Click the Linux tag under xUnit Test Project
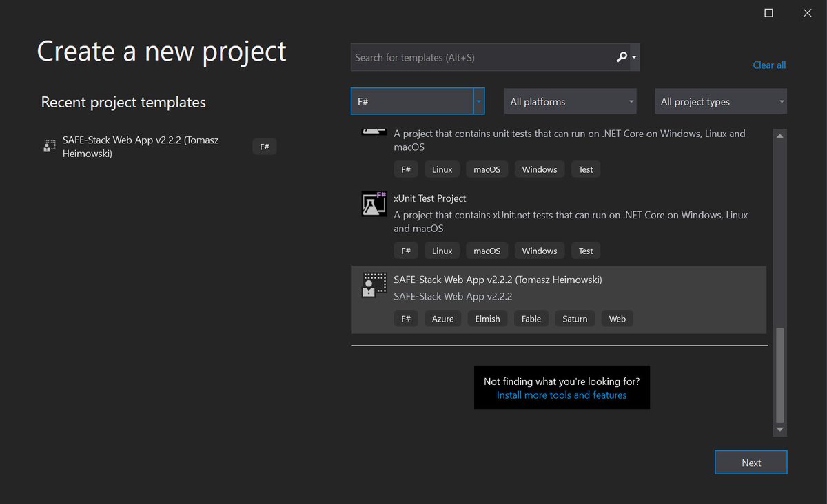This screenshot has height=504, width=827. pyautogui.click(x=442, y=251)
